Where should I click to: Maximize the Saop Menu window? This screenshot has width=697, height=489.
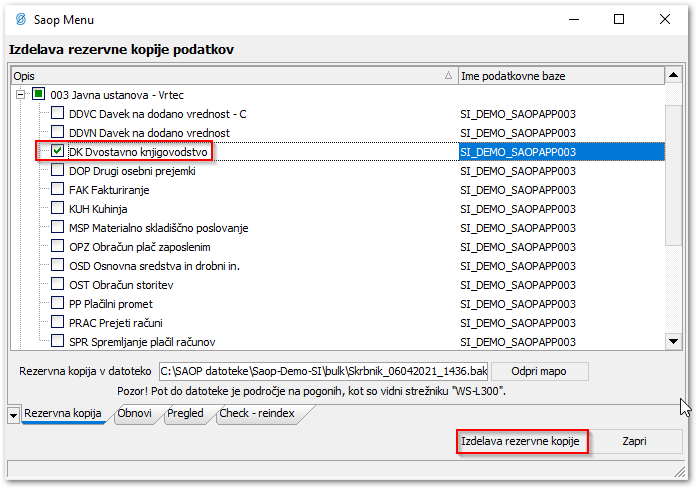point(619,20)
